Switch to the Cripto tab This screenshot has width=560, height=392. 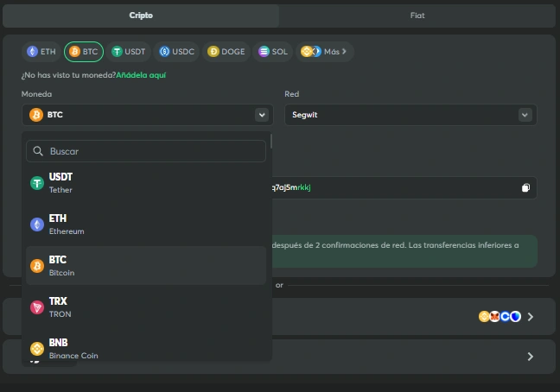coord(141,16)
